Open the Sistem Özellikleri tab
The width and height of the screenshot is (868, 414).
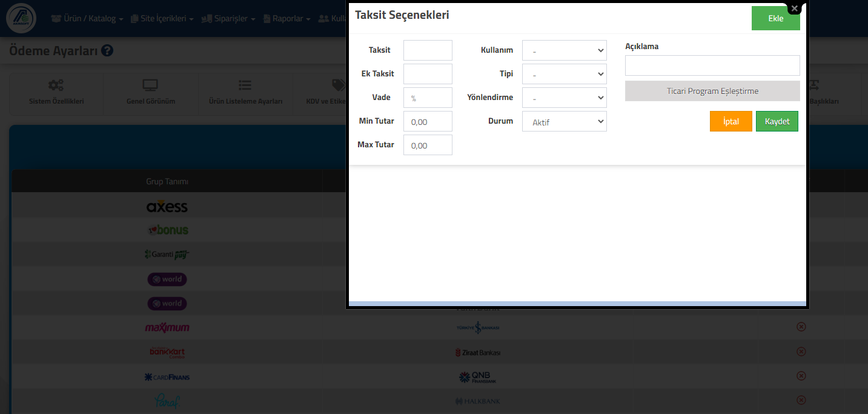(56, 94)
